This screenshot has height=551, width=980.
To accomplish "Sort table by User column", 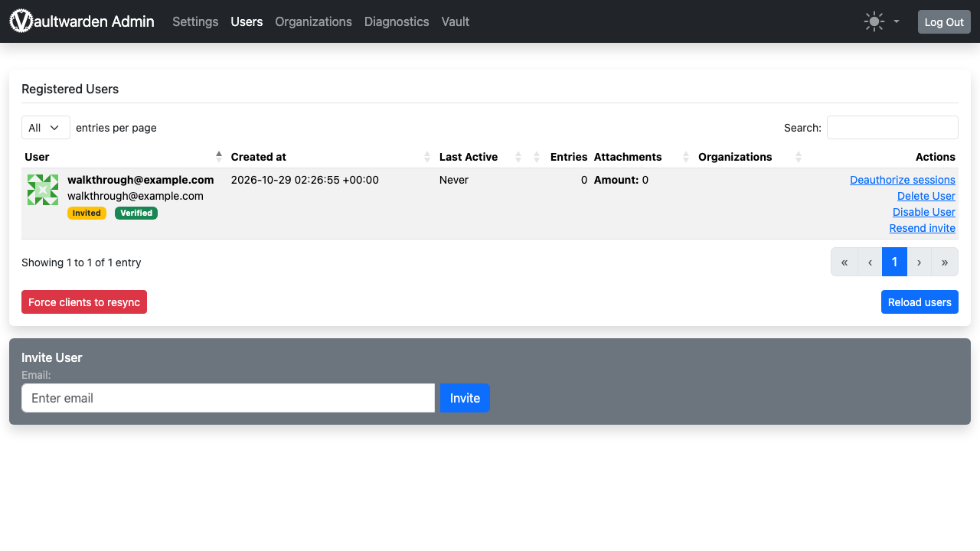I will [122, 157].
